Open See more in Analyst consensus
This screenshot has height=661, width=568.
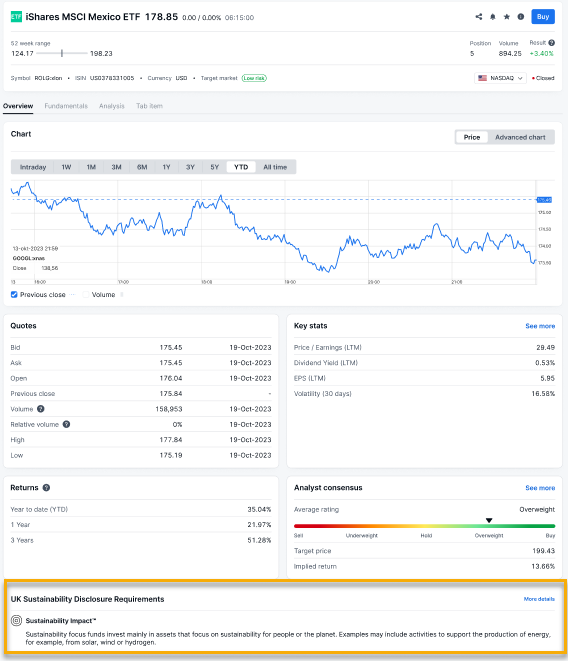coord(540,488)
